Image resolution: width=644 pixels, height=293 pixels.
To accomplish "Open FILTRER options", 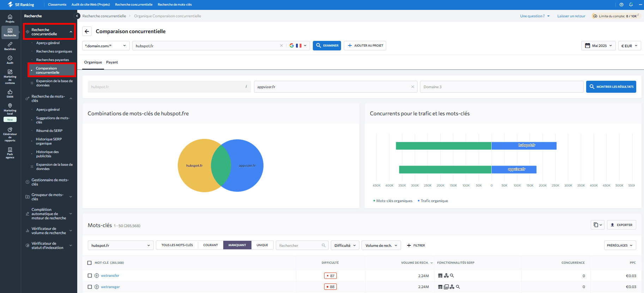I will (x=416, y=245).
